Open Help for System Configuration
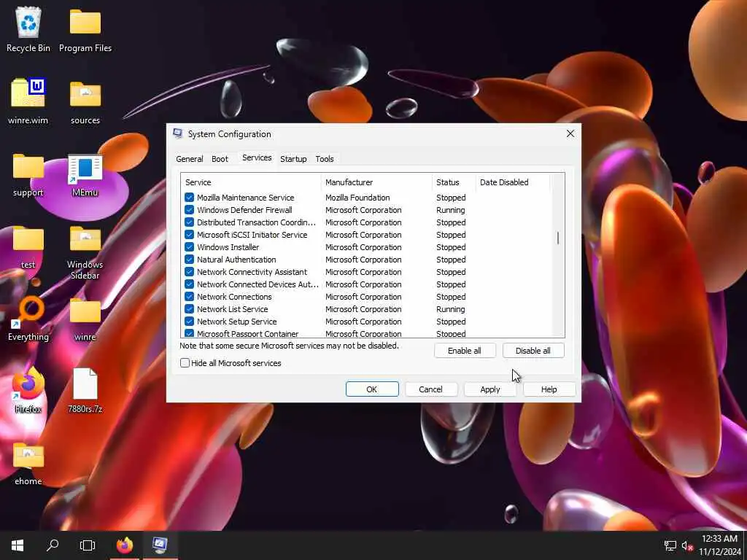Viewport: 747px width, 560px height. click(549, 389)
